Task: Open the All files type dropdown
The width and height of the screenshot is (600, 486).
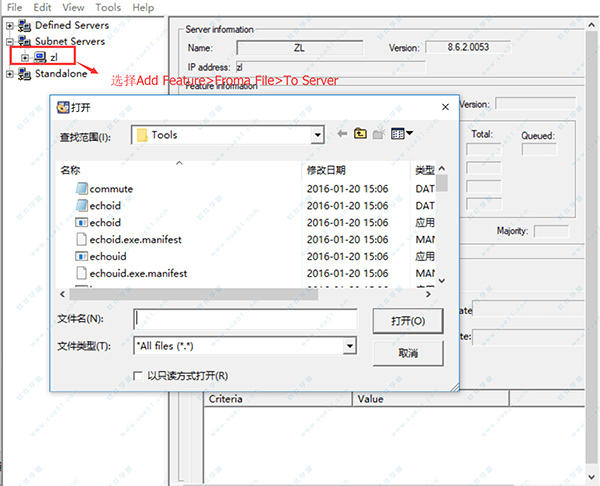Action: pyautogui.click(x=350, y=346)
